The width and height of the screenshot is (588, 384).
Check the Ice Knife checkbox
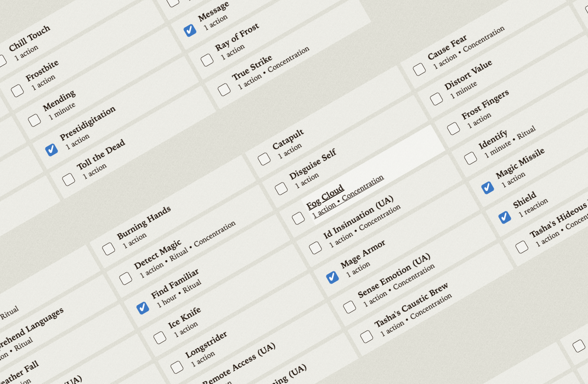(160, 337)
